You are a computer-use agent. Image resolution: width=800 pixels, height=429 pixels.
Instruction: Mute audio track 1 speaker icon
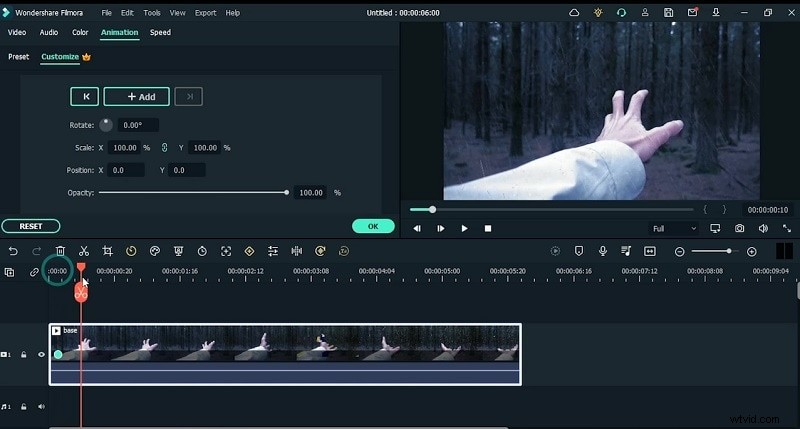[41, 406]
